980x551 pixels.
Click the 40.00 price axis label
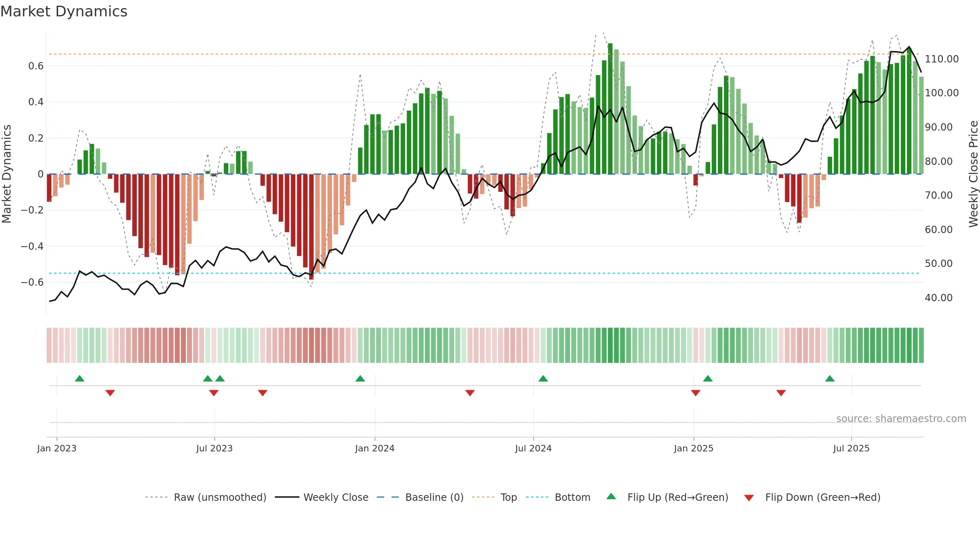click(x=939, y=298)
